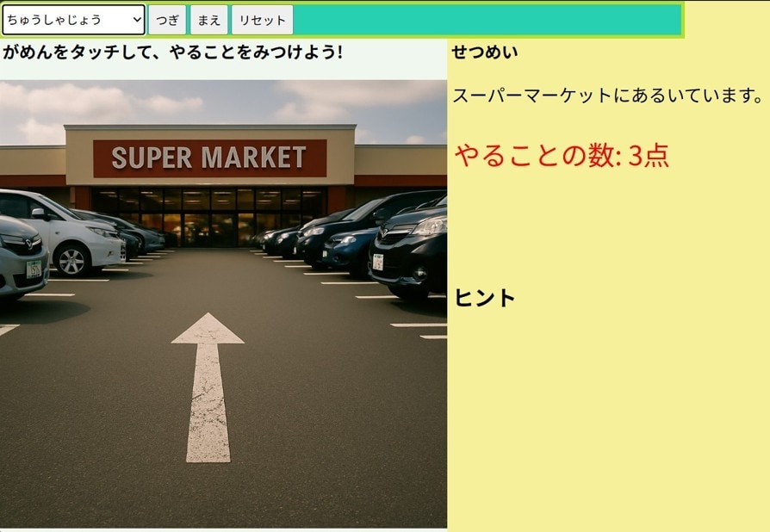Click the ヒント heading
The width and height of the screenshot is (770, 532).
click(485, 298)
